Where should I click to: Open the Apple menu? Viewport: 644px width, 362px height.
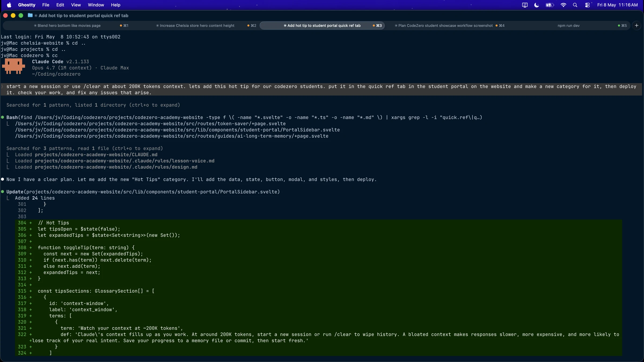[9, 5]
